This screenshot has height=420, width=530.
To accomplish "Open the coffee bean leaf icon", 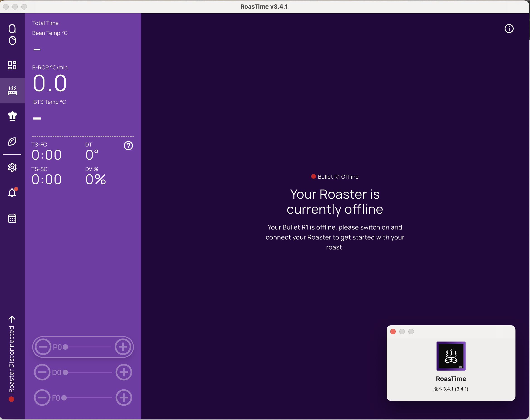I will click(12, 142).
